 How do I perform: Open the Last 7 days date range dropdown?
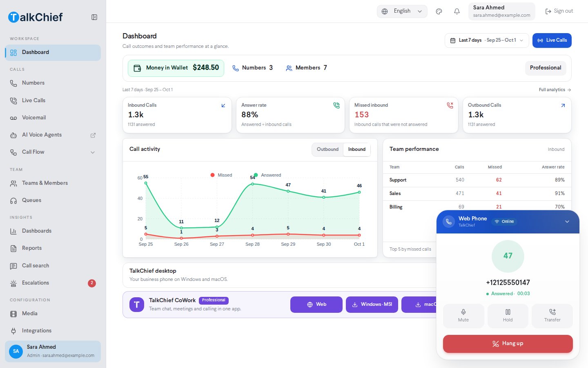click(x=487, y=40)
